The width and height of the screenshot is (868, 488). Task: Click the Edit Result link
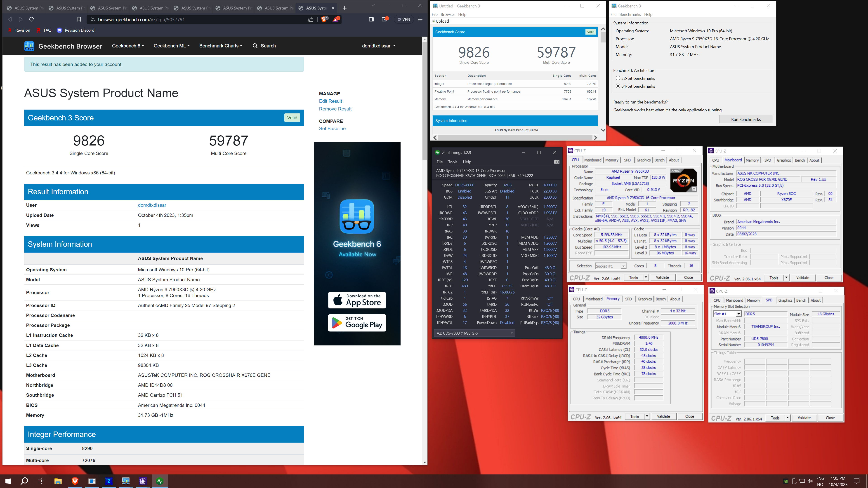(x=330, y=101)
